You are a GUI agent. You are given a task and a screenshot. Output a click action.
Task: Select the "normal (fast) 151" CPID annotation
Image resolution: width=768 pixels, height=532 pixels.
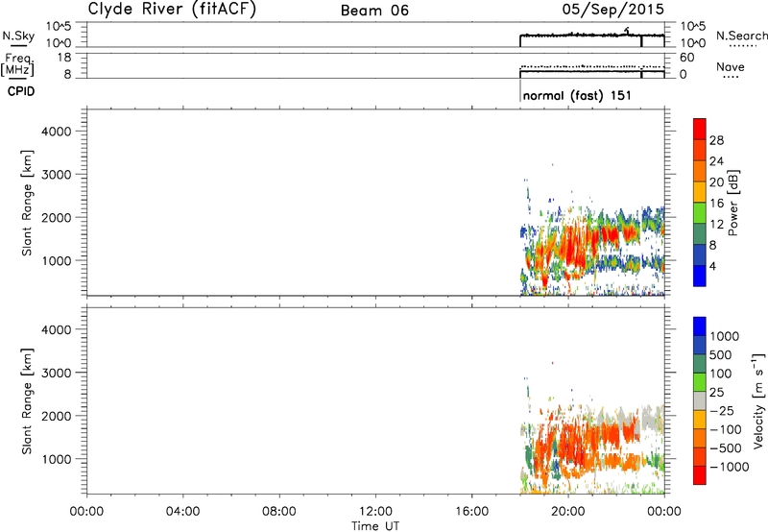(577, 95)
